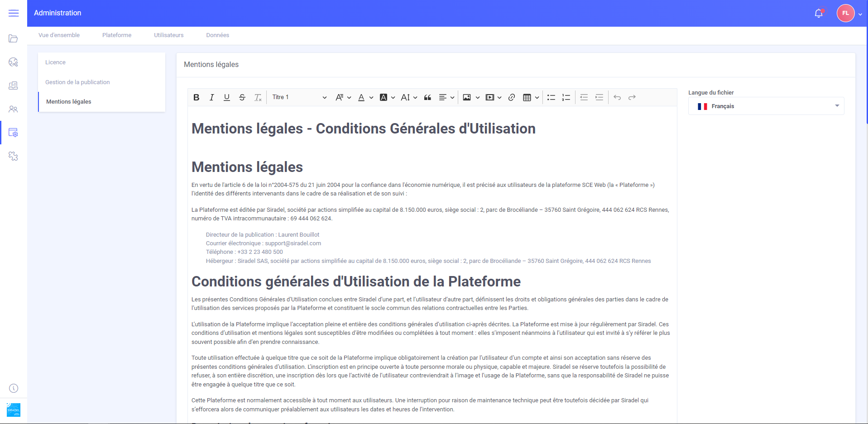Click 'Conditions générales d'Utilisation de la Plateforme' heading
The height and width of the screenshot is (424, 868).
pos(356,282)
